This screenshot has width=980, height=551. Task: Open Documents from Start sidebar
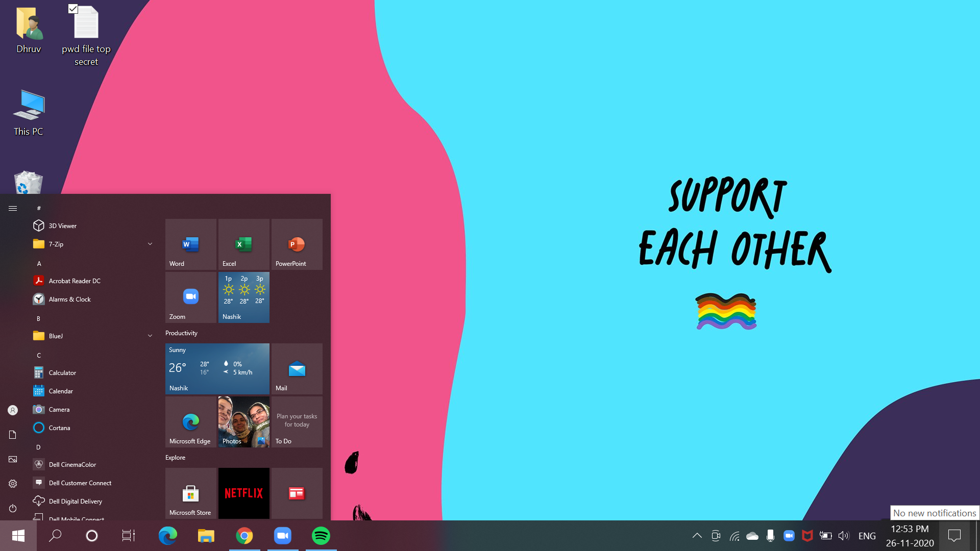point(13,435)
